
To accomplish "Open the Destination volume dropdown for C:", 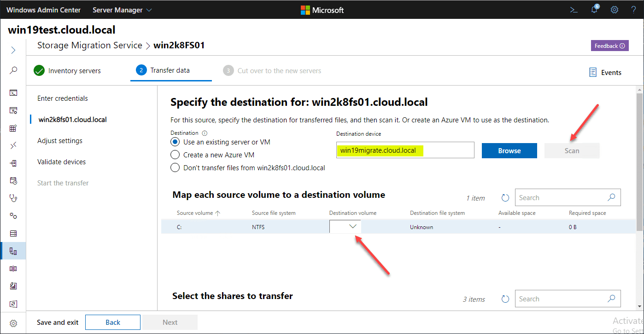I will pos(345,227).
